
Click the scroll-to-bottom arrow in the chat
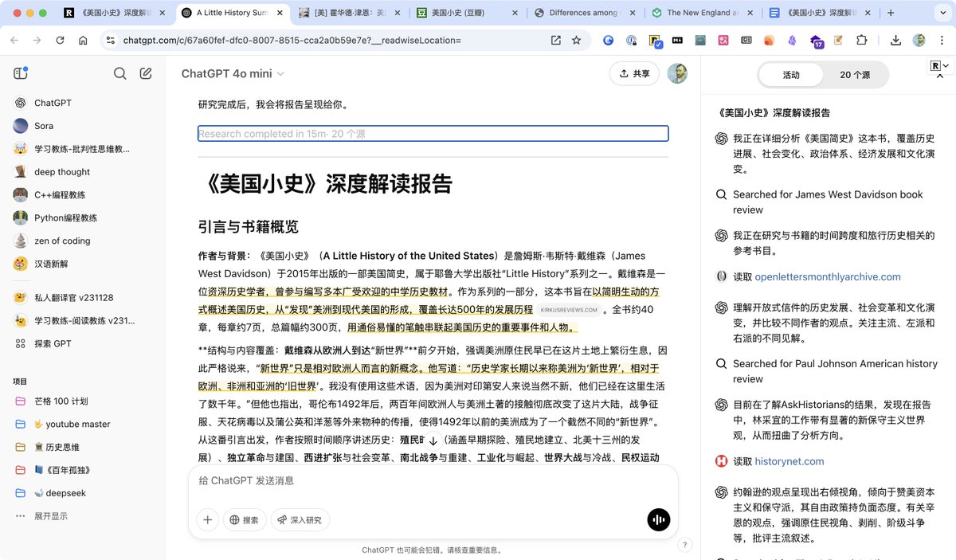[433, 441]
